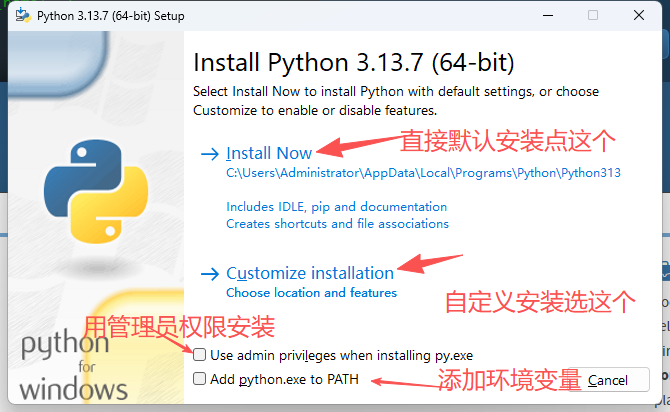This screenshot has width=670, height=412.
Task: Click 'Includes IDLE, pip and documentation' text
Action: 336,207
